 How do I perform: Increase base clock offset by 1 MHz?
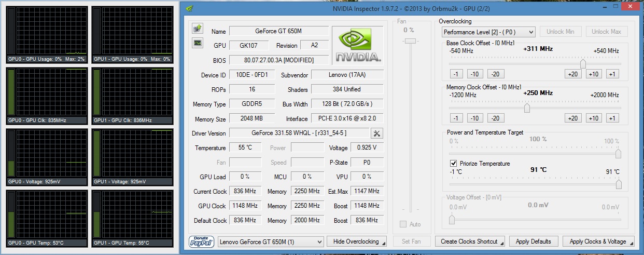[x=612, y=74]
